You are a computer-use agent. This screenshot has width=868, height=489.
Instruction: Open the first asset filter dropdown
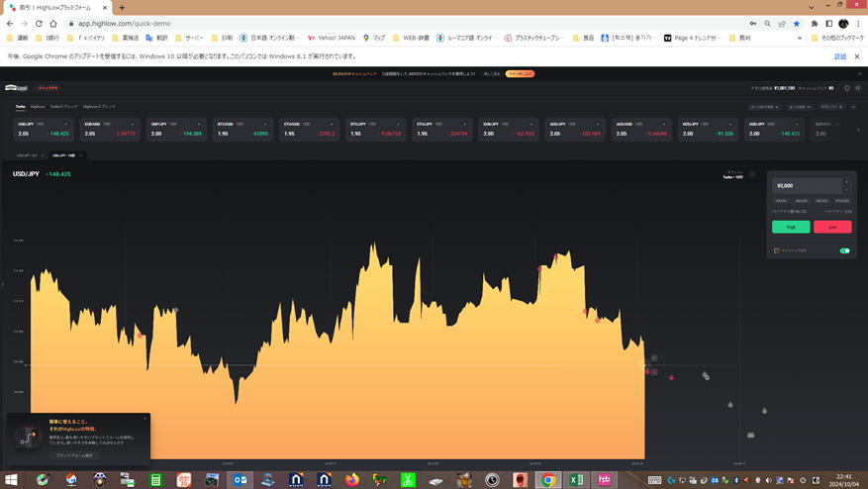click(x=765, y=106)
